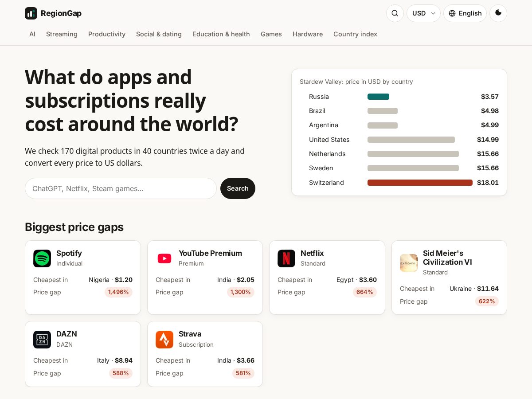Screen dimensions: 532x399
Task: Open Sid Meier's Civilization VI title
Action: pos(447,258)
